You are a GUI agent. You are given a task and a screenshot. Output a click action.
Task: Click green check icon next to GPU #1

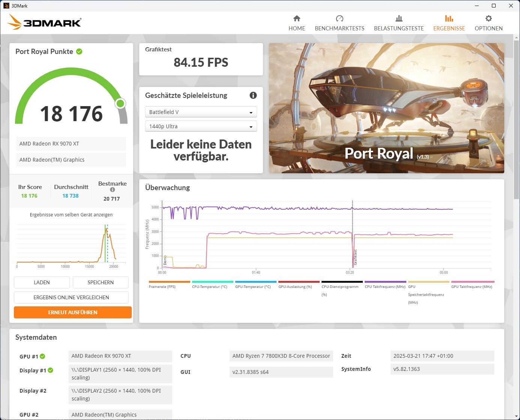[x=42, y=356]
